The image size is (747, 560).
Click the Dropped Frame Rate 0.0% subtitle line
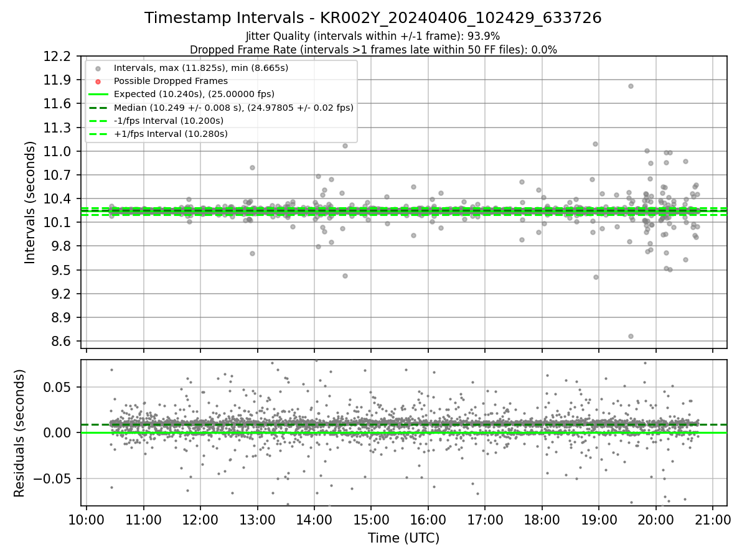click(373, 50)
